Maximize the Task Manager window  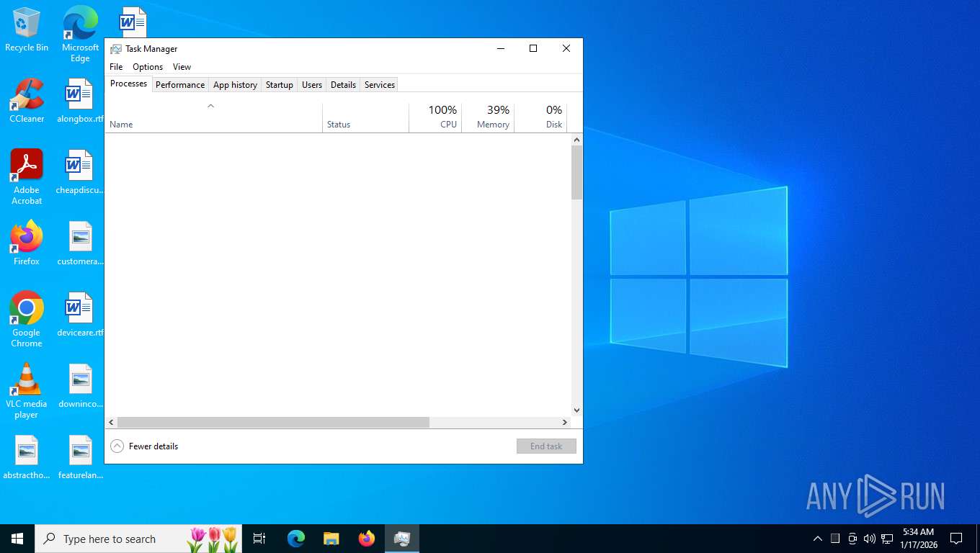533,48
